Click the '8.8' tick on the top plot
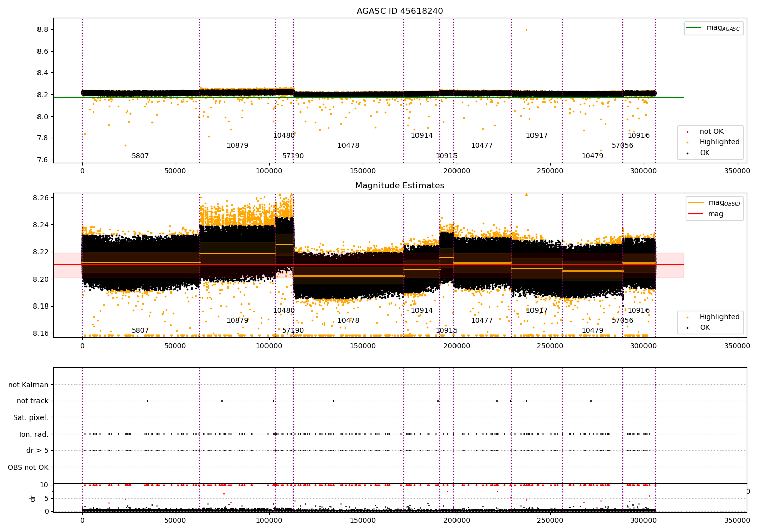This screenshot has width=760, height=532. 42,30
